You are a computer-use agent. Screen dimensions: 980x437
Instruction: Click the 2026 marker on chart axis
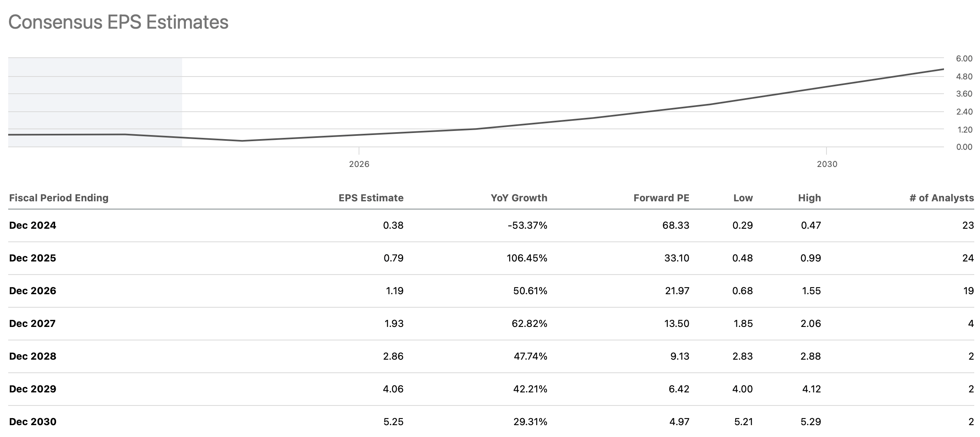tap(359, 164)
